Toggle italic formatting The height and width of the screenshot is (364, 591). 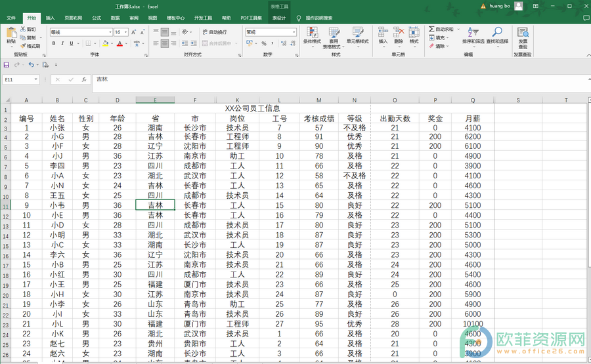62,43
